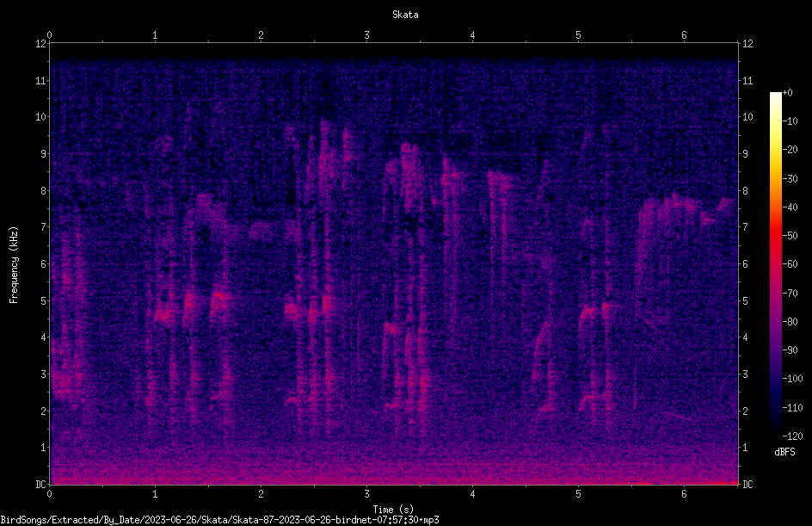Select the -90 color scale value

pyautogui.click(x=790, y=350)
